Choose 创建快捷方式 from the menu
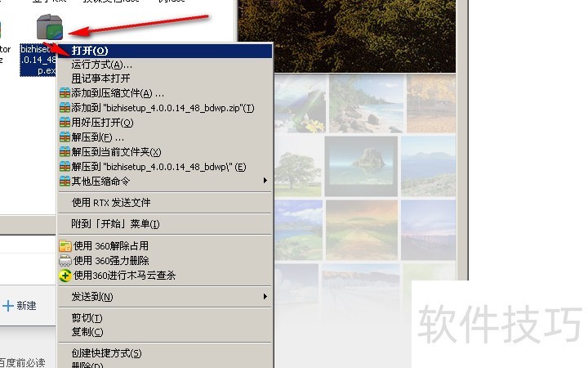The image size is (588, 368). pyautogui.click(x=106, y=353)
